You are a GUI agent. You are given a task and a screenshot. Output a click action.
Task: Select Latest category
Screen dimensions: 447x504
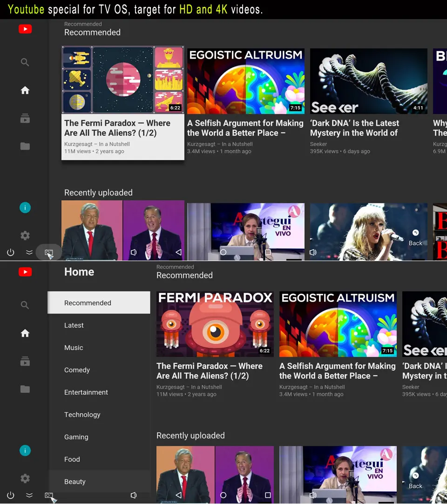point(99,325)
